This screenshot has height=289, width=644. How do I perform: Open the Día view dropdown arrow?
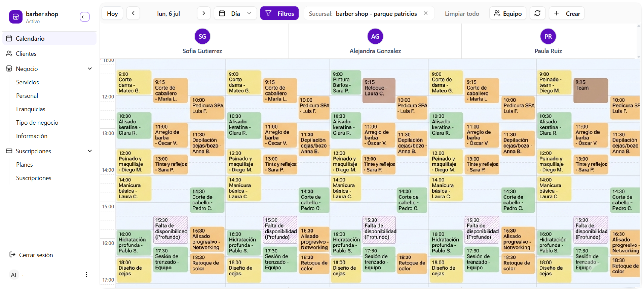249,13
